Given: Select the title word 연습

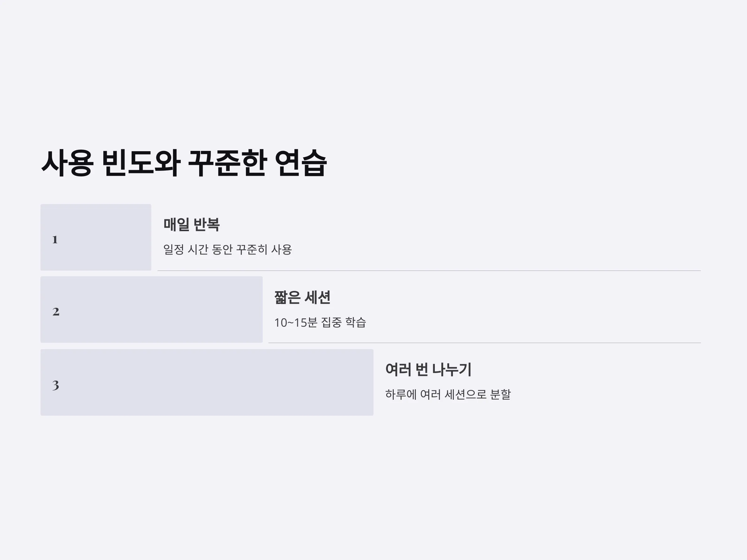Looking at the screenshot, I should point(301,163).
